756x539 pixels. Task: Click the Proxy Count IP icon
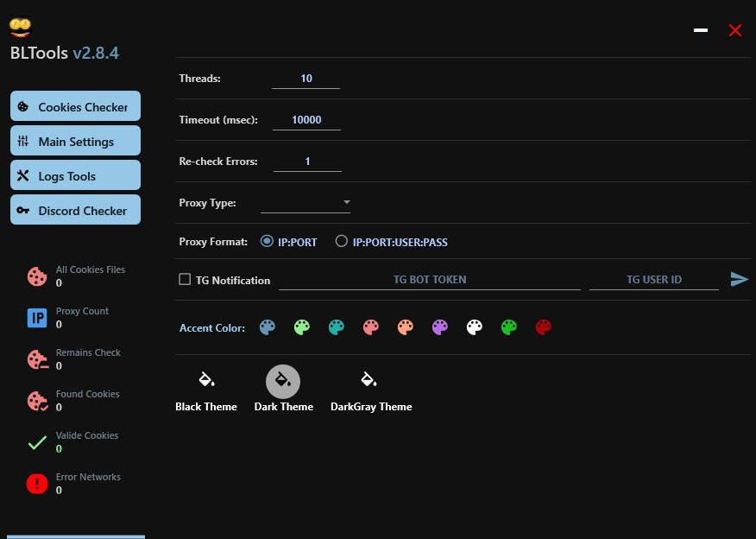(37, 318)
